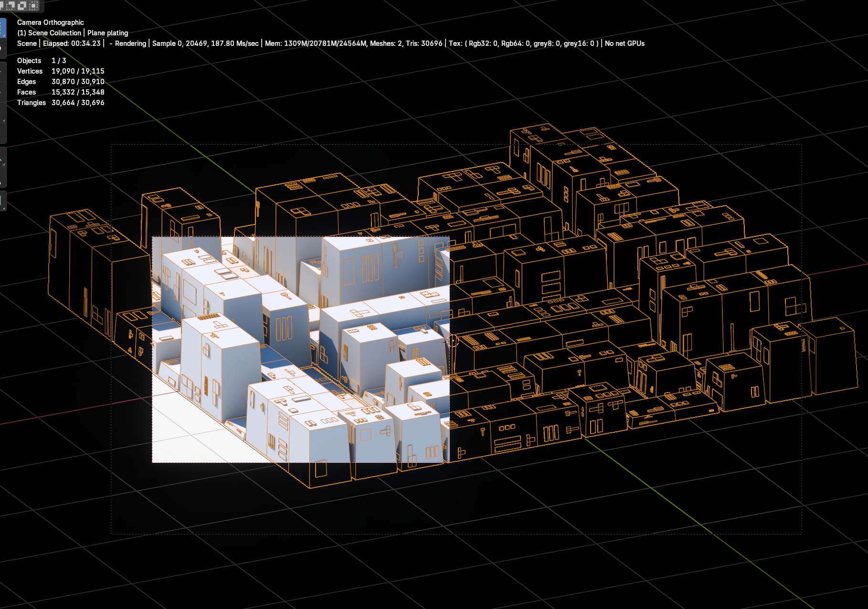The height and width of the screenshot is (609, 868).
Task: Click the 'Rendering' status text
Action: point(130,43)
